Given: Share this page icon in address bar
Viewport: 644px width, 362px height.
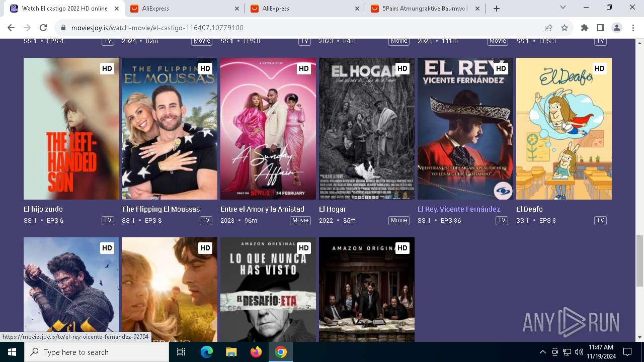Looking at the screenshot, I should pyautogui.click(x=548, y=28).
